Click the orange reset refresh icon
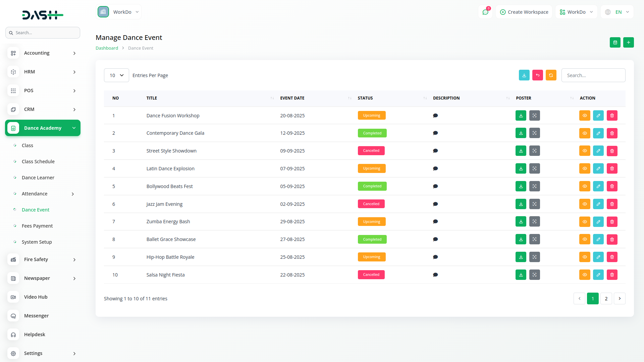This screenshot has height=362, width=644. click(551, 75)
